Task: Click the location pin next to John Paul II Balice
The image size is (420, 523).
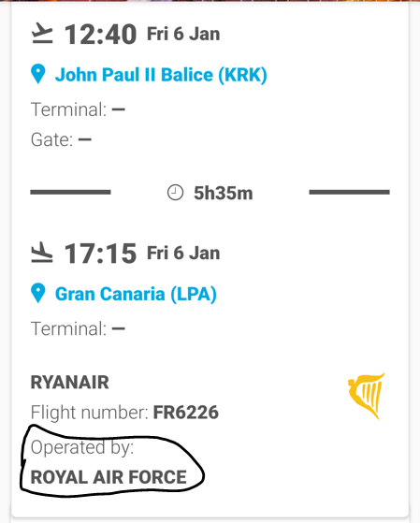Action: click(38, 74)
